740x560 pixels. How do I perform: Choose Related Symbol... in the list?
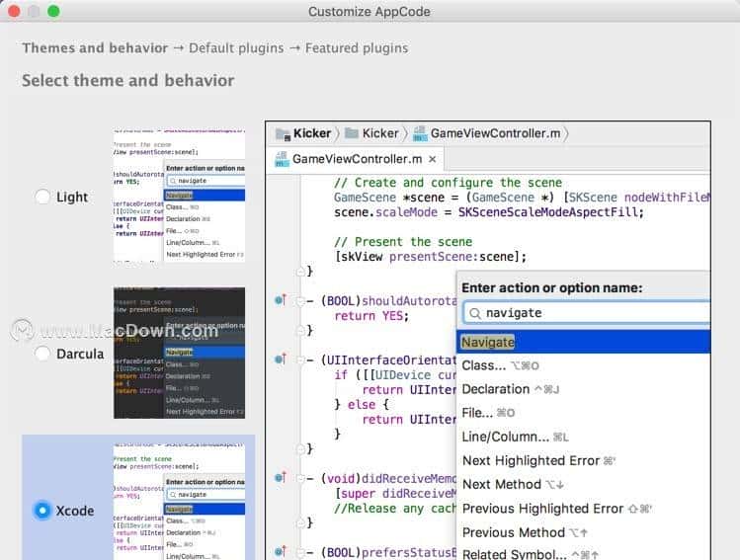[584, 553]
